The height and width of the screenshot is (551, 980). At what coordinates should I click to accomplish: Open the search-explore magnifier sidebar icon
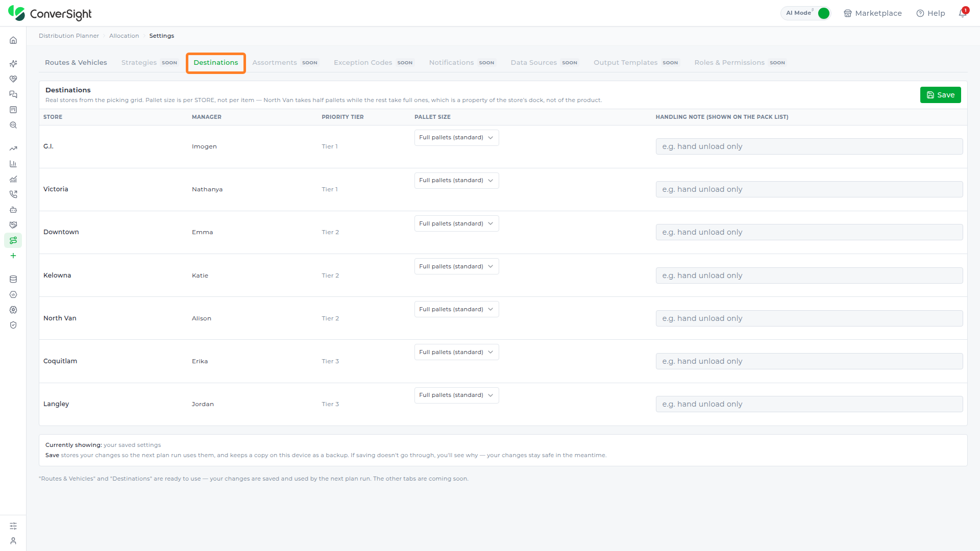[x=13, y=125]
